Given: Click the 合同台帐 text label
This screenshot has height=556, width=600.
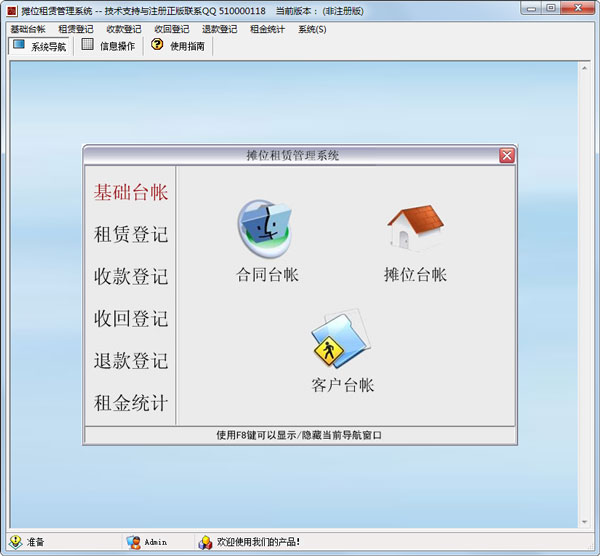Looking at the screenshot, I should [267, 275].
